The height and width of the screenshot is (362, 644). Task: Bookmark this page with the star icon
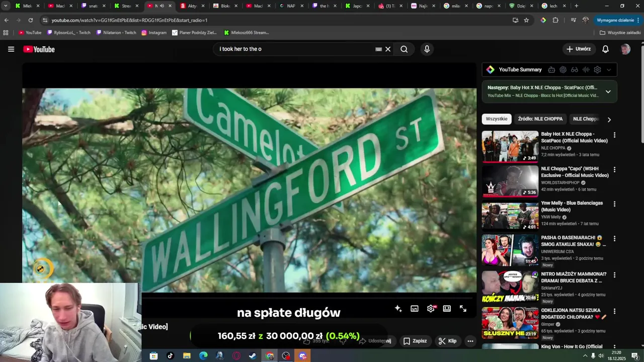coord(526,20)
